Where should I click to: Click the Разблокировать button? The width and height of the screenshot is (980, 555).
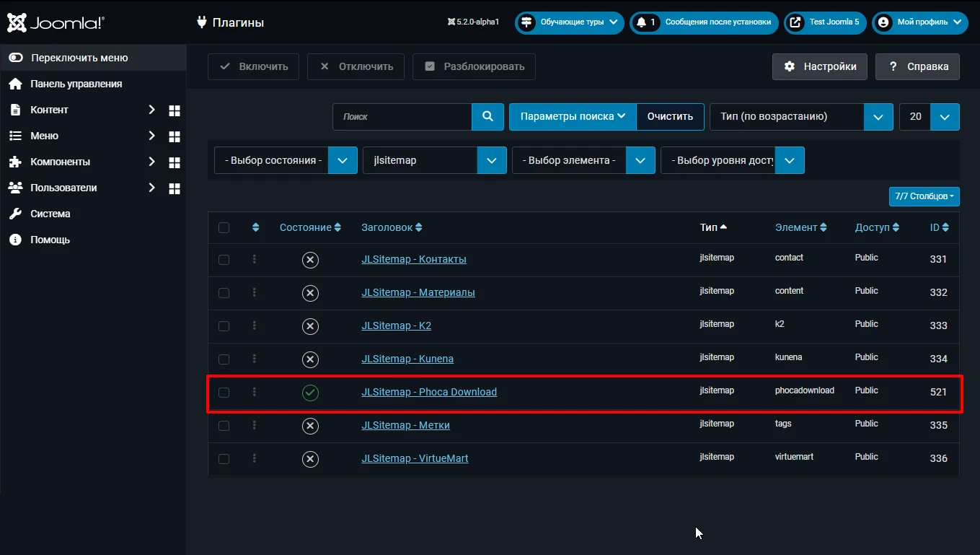pos(474,66)
